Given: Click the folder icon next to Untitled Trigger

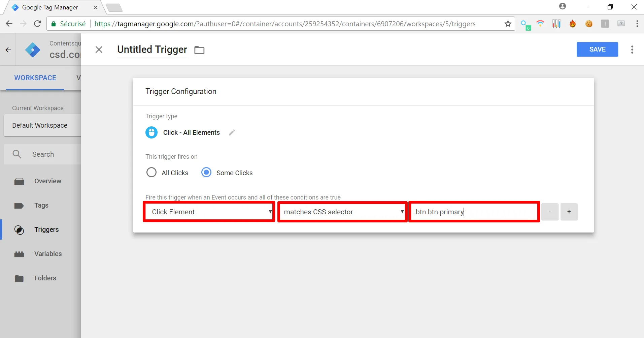Looking at the screenshot, I should pos(199,50).
